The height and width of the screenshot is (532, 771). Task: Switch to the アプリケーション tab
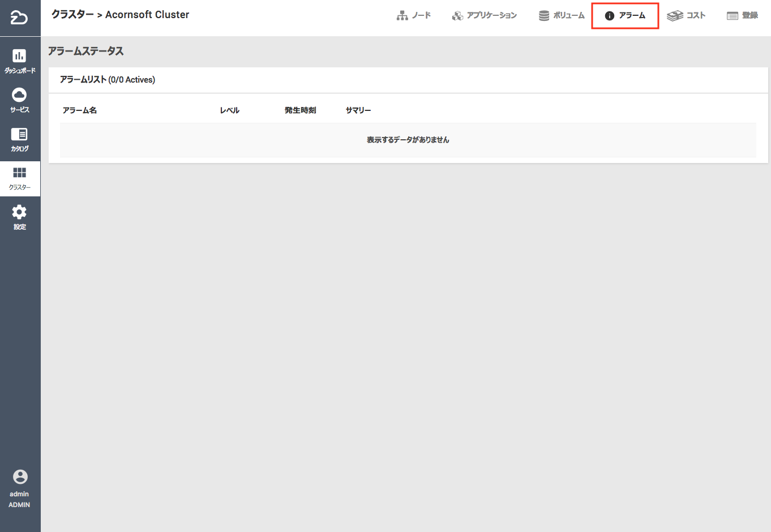click(x=485, y=16)
